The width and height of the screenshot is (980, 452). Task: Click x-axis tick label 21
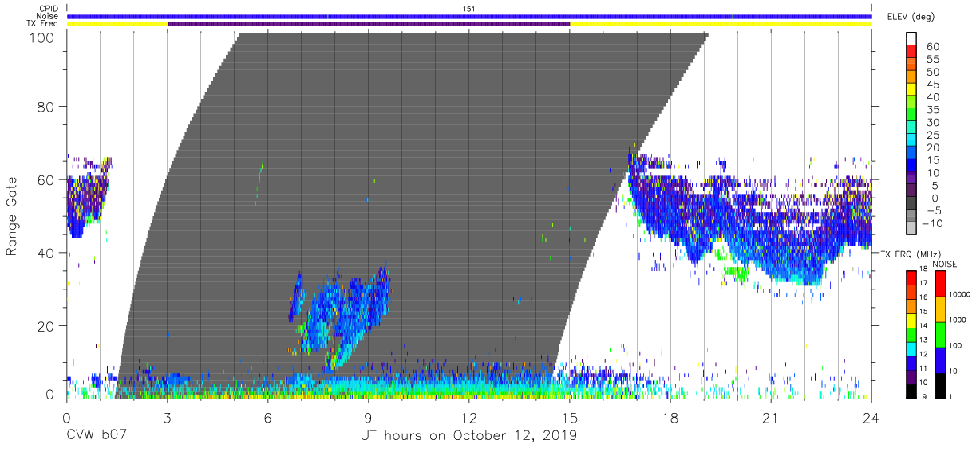coord(771,417)
